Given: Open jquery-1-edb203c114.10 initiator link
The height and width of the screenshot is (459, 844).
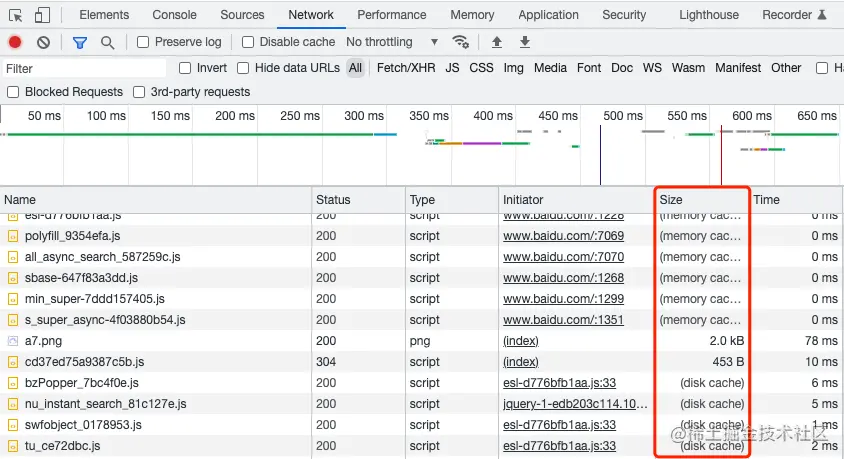Looking at the screenshot, I should point(575,404).
